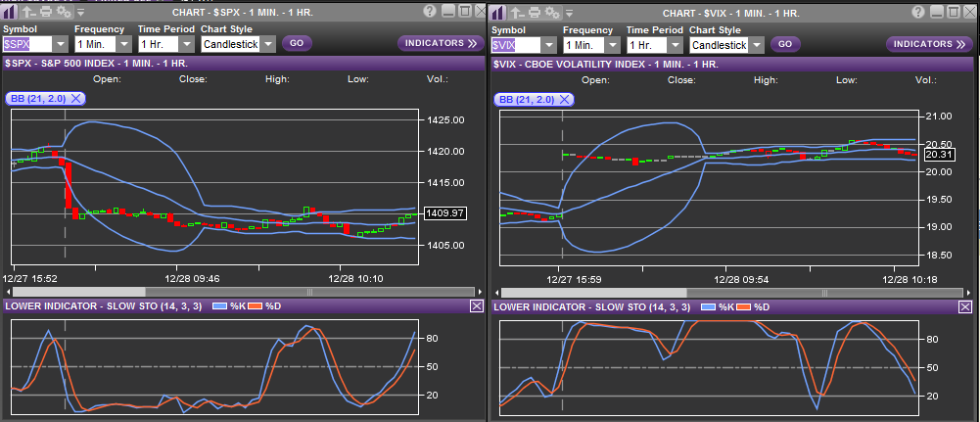
Task: Open the INDICATORS panel in VIX chart
Action: click(x=929, y=44)
